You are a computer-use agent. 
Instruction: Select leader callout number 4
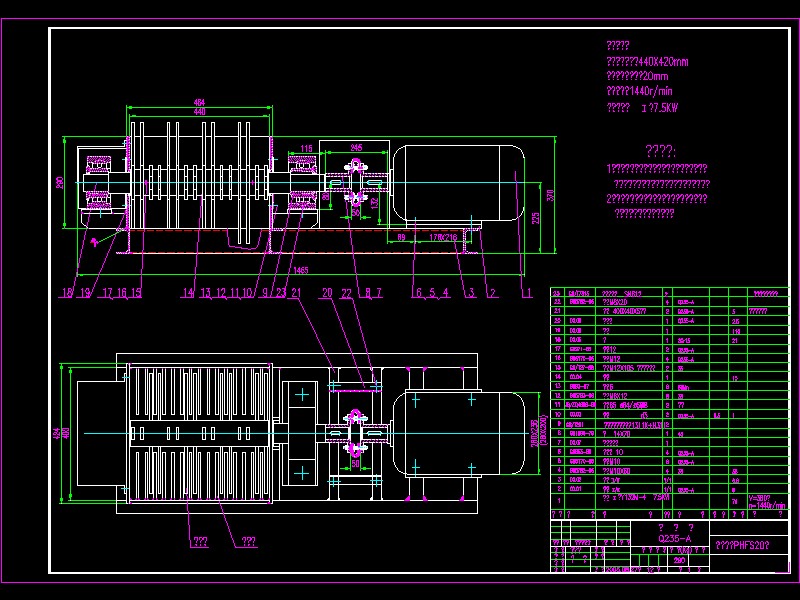tap(445, 293)
